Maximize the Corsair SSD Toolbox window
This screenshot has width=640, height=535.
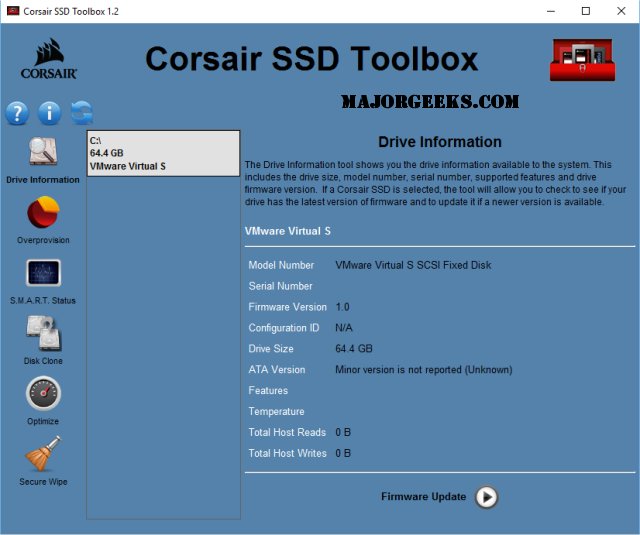click(586, 11)
